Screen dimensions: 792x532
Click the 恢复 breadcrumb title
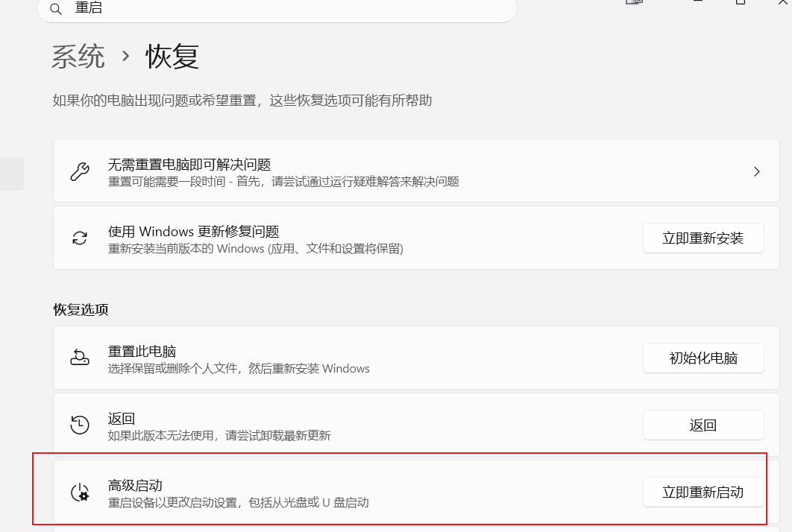click(172, 56)
